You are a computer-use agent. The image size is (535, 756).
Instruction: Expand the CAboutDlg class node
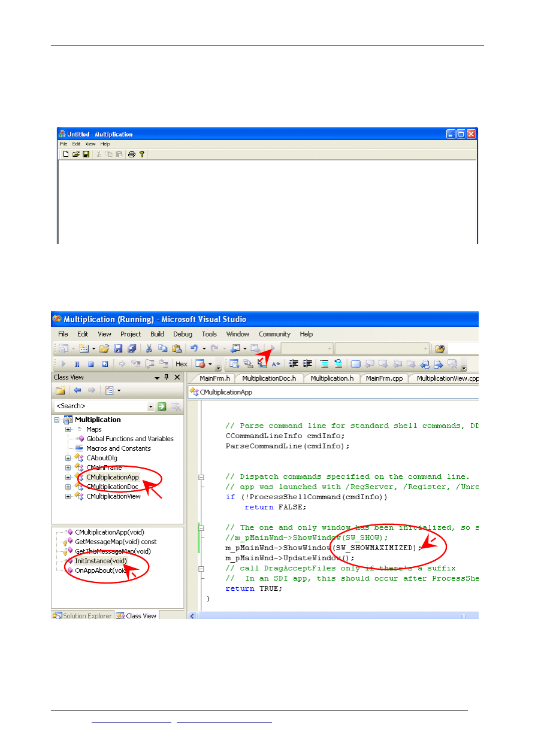point(68,458)
